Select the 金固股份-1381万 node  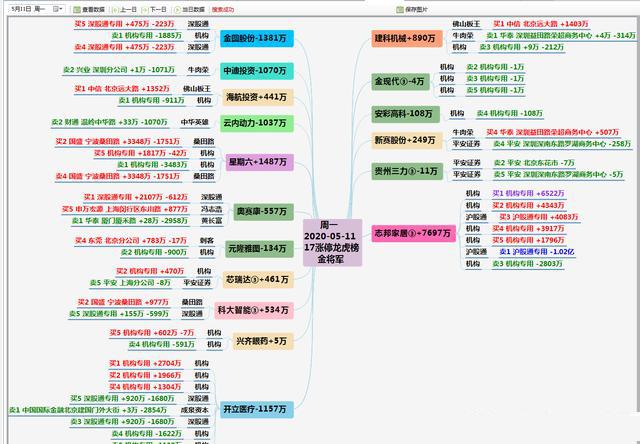click(x=257, y=38)
